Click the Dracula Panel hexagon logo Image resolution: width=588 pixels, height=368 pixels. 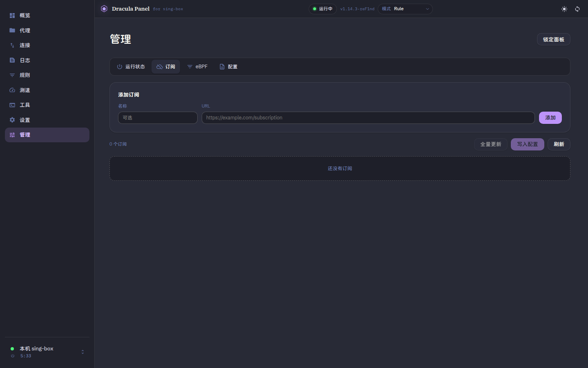(x=104, y=9)
